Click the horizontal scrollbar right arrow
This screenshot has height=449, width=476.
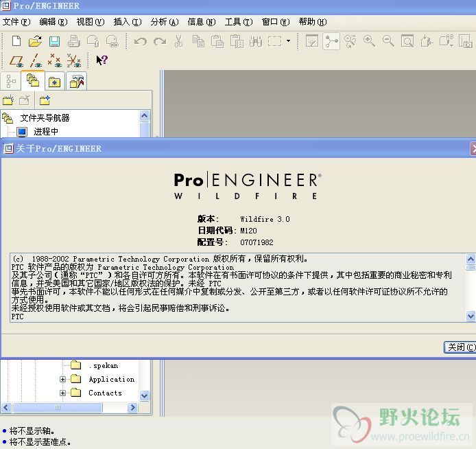click(132, 407)
